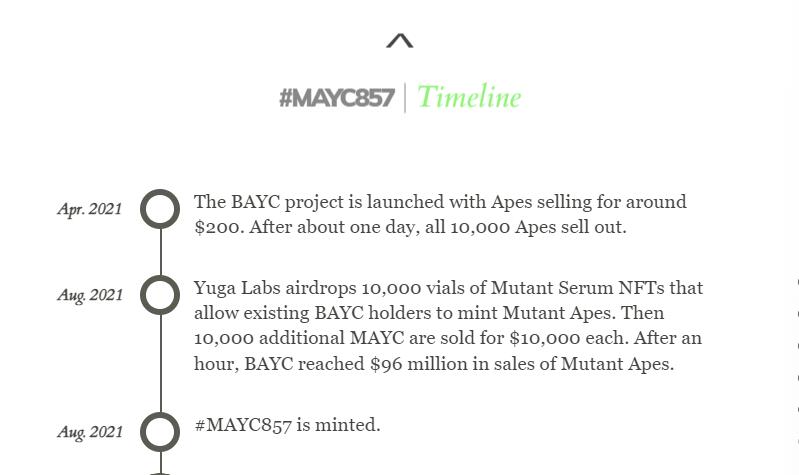Click the green Timeline heading
799x475 pixels.
[x=468, y=97]
